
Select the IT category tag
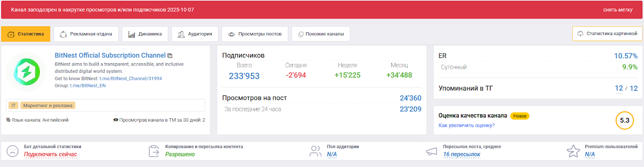(x=13, y=105)
